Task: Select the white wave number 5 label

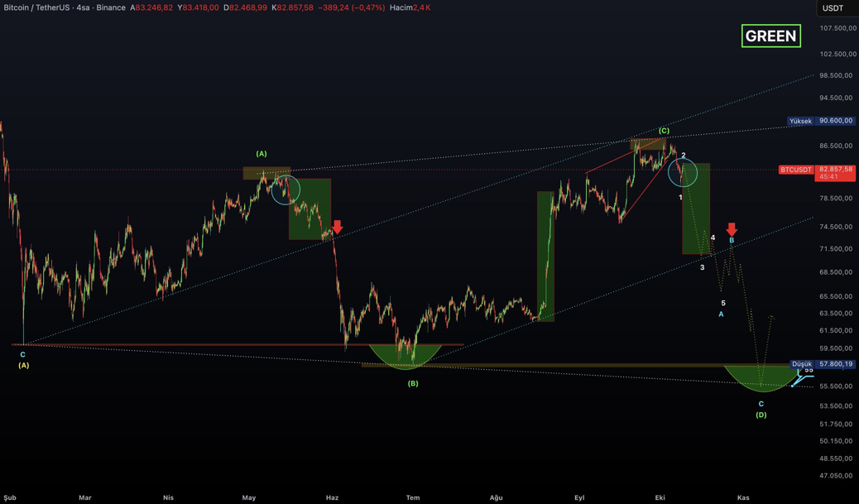Action: [x=723, y=303]
